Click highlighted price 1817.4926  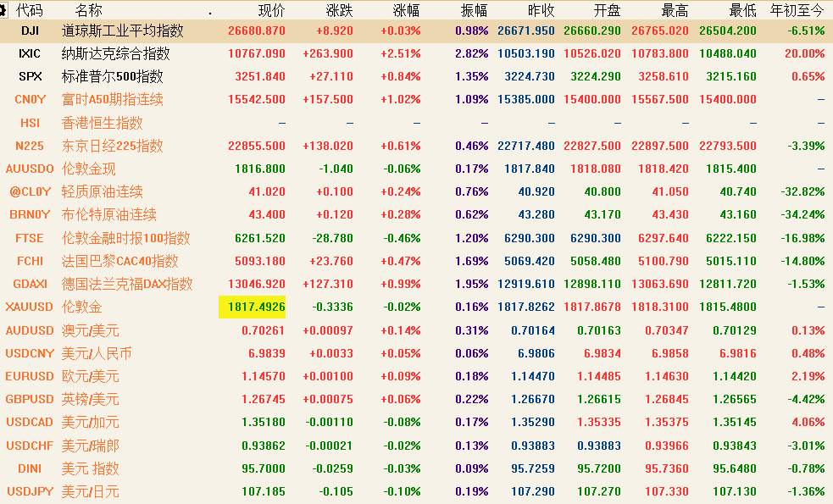coord(253,307)
